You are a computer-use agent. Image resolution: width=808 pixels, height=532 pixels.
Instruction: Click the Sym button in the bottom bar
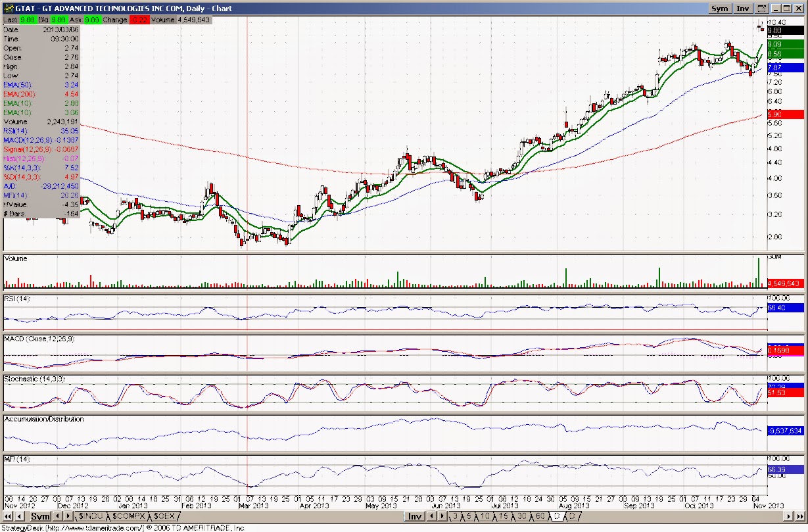[x=41, y=516]
